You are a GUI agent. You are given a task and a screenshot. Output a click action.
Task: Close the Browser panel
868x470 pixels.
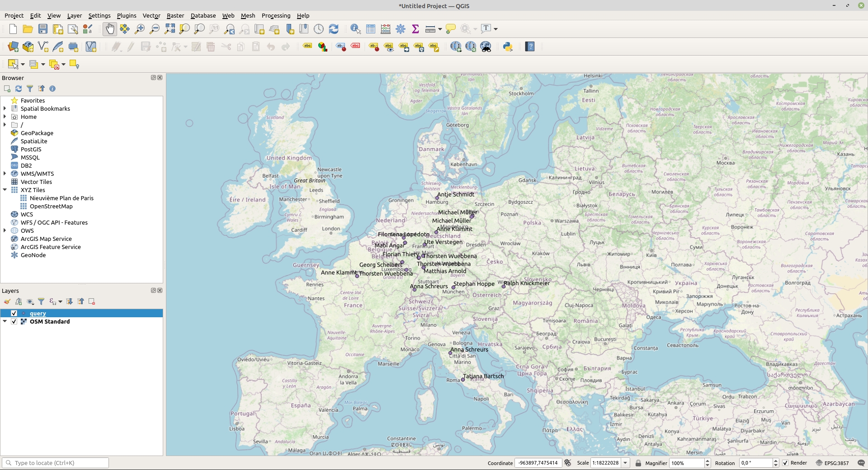pyautogui.click(x=160, y=78)
